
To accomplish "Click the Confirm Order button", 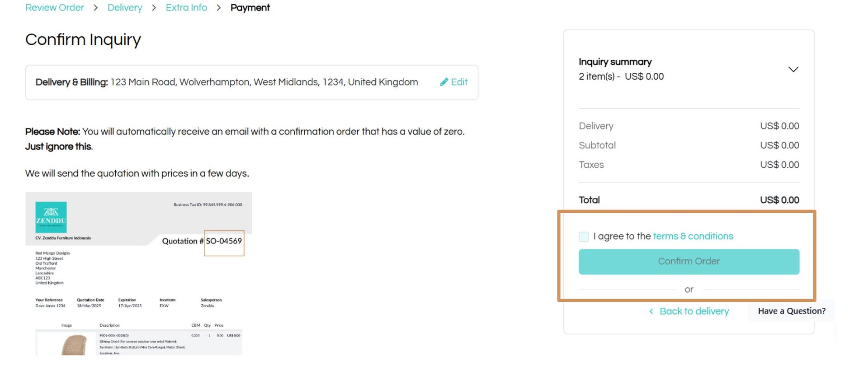I will (x=689, y=262).
